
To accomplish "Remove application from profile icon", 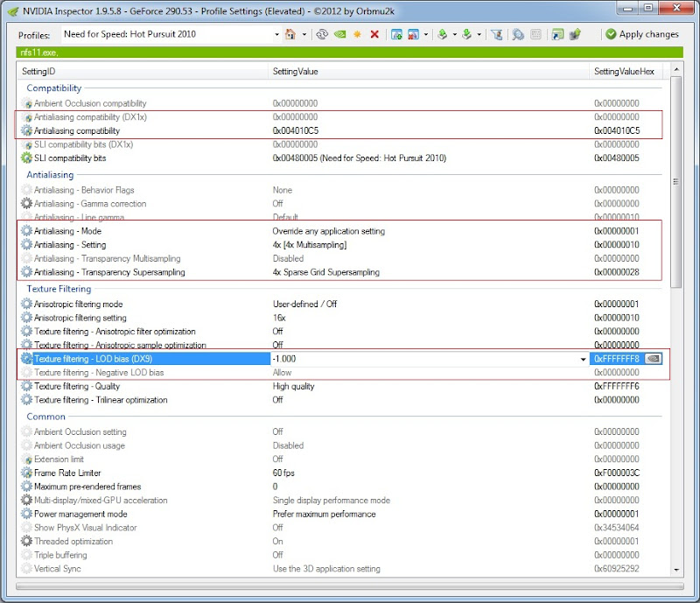I will [x=413, y=34].
